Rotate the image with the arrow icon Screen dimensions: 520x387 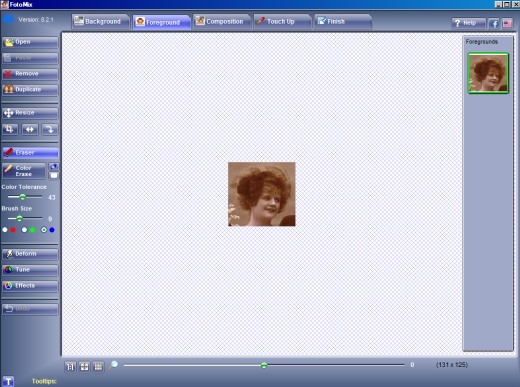[50, 129]
